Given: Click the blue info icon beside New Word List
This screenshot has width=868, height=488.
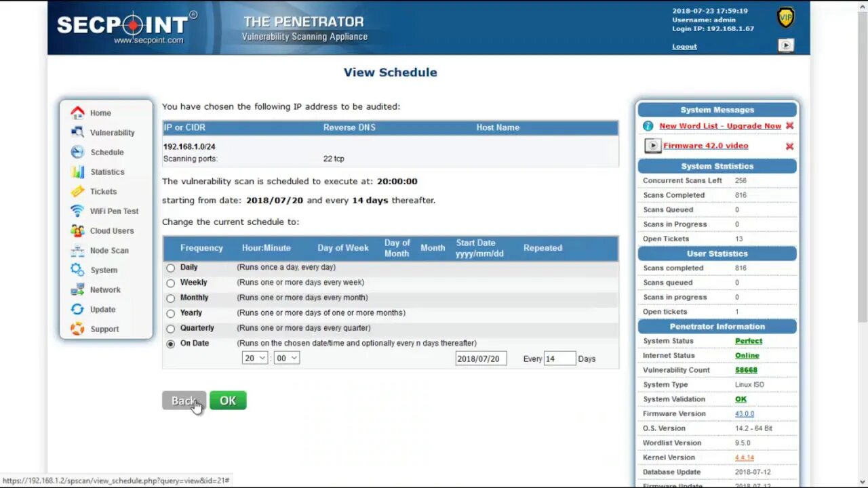Looking at the screenshot, I should [648, 126].
